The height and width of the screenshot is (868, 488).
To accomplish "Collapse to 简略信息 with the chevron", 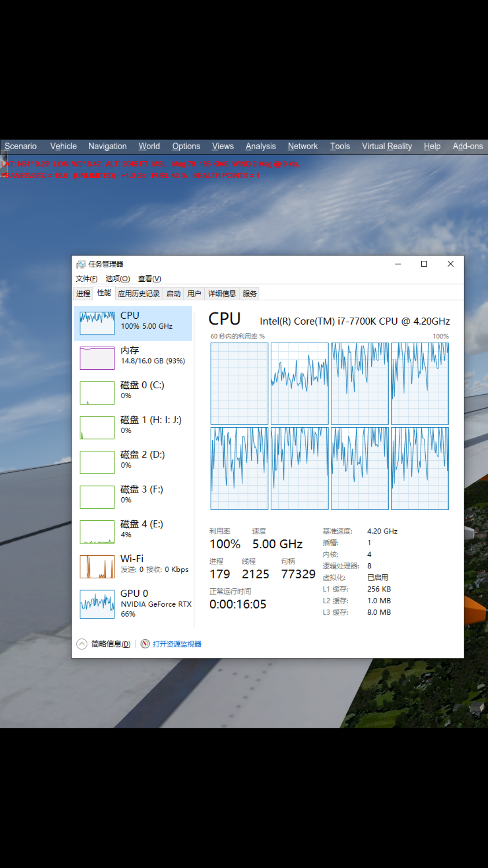I will click(82, 644).
